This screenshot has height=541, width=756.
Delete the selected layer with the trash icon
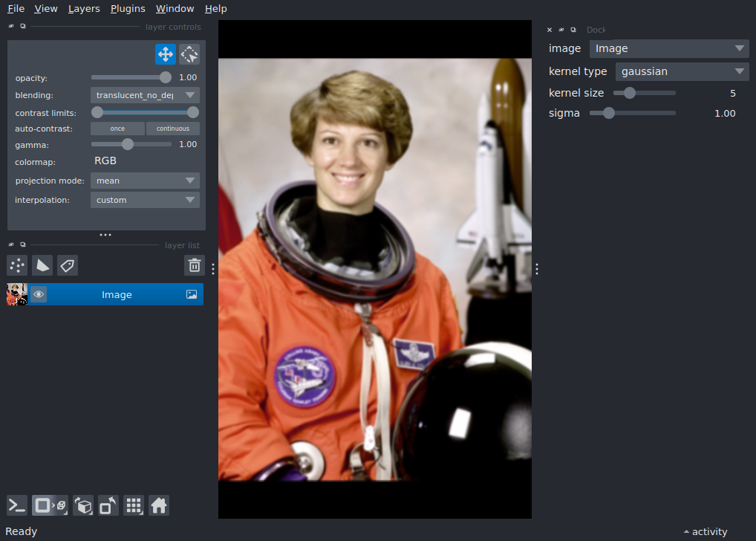point(194,265)
